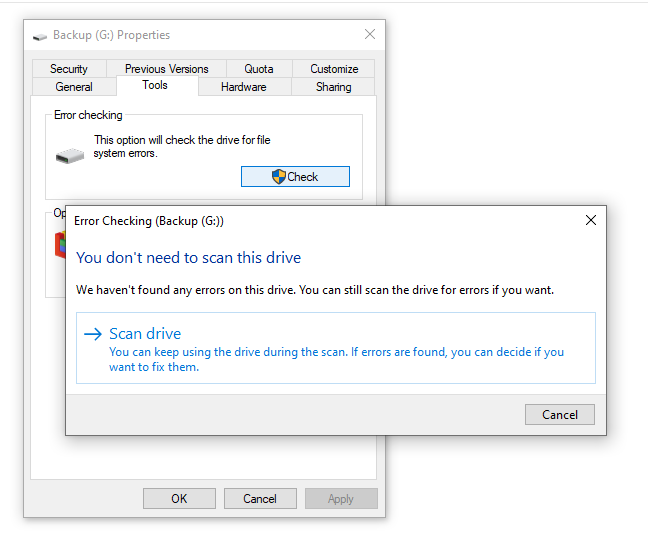The width and height of the screenshot is (648, 534).
Task: Open the Security tab
Action: point(69,69)
